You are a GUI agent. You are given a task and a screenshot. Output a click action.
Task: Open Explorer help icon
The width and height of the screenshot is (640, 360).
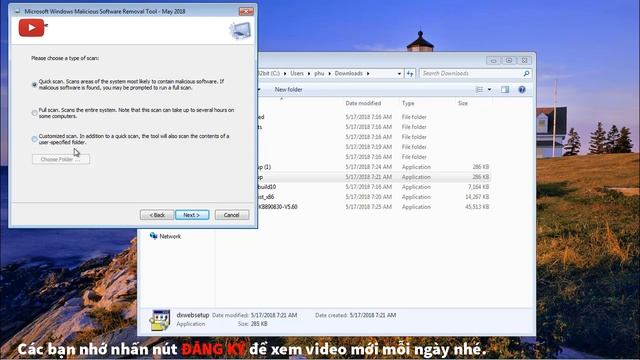click(x=522, y=89)
